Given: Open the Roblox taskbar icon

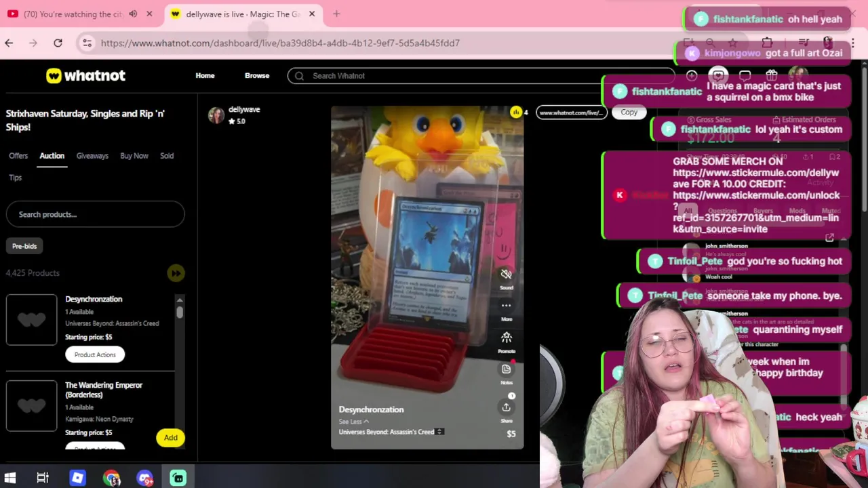Looking at the screenshot, I should 77,478.
